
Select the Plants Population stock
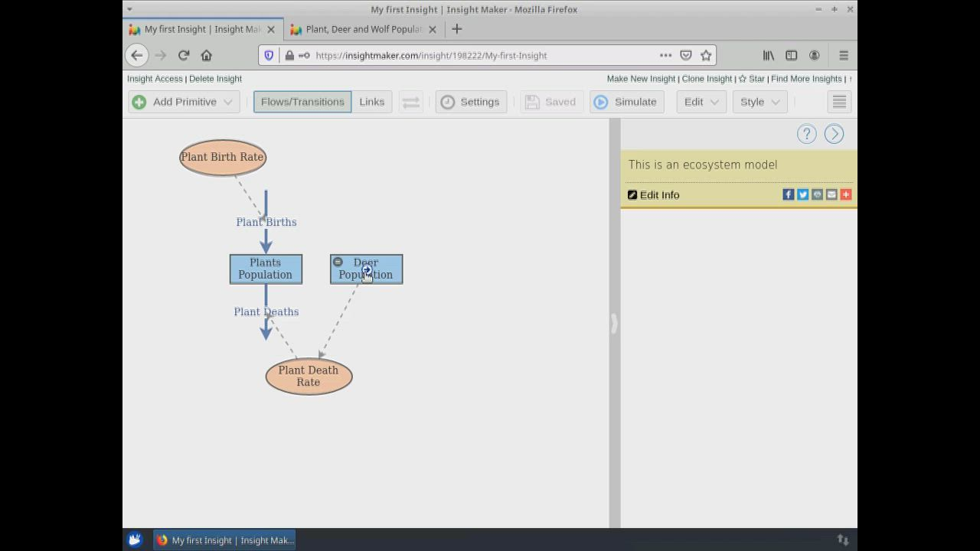click(266, 269)
